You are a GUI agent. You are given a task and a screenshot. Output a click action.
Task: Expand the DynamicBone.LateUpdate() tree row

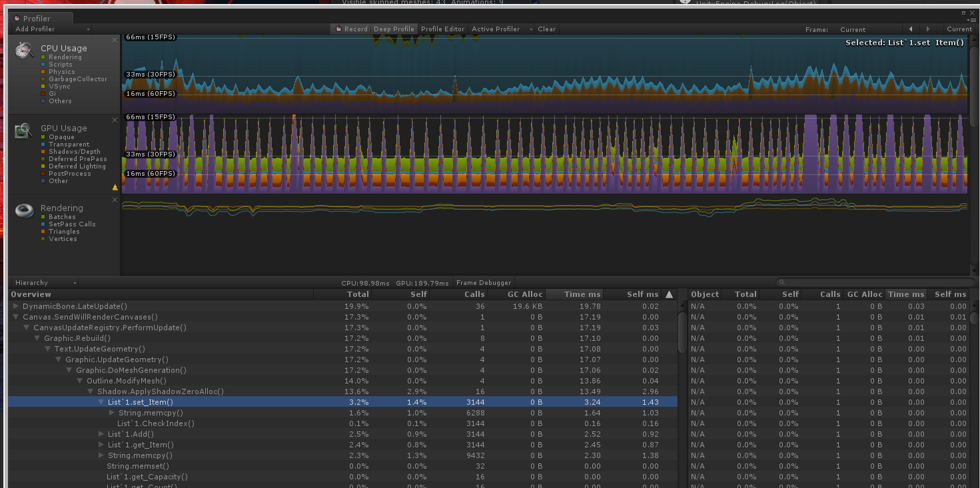click(16, 306)
